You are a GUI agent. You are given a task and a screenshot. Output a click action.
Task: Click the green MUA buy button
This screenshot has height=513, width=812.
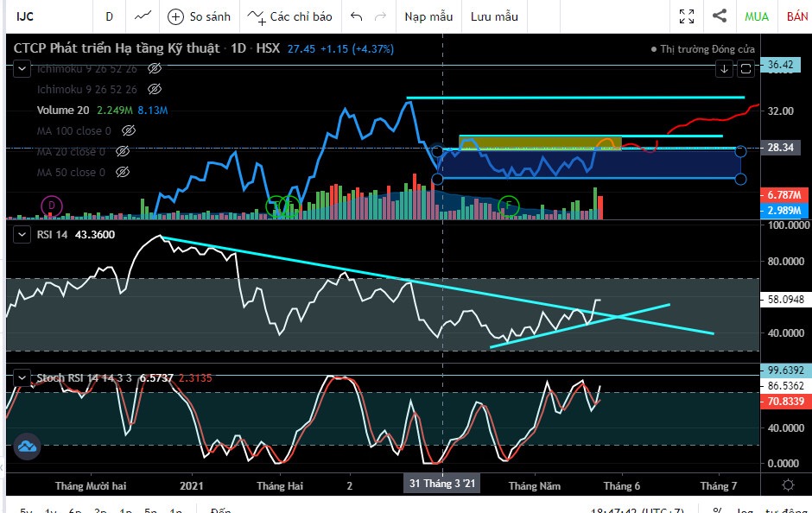[757, 16]
